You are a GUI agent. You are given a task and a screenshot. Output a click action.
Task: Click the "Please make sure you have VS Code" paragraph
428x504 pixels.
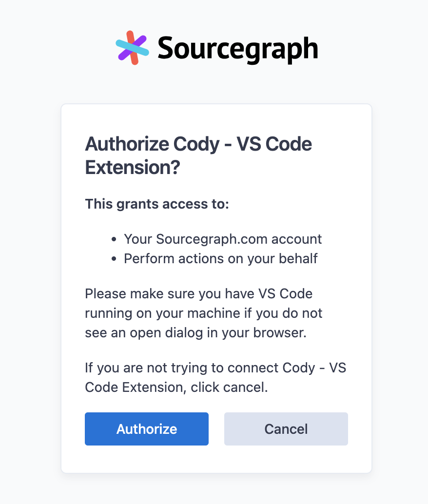pyautogui.click(x=204, y=313)
